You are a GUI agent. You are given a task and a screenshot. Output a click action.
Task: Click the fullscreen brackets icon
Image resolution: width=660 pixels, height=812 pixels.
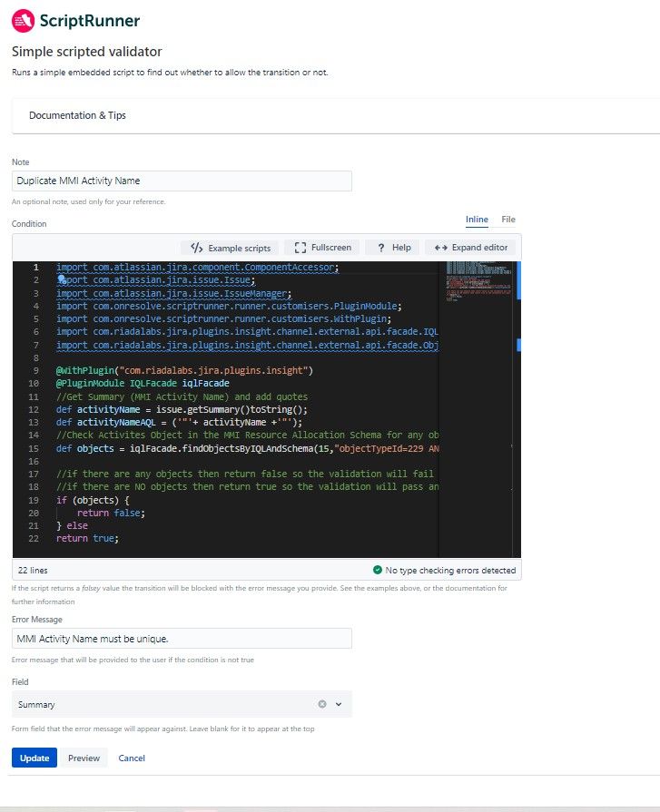300,248
